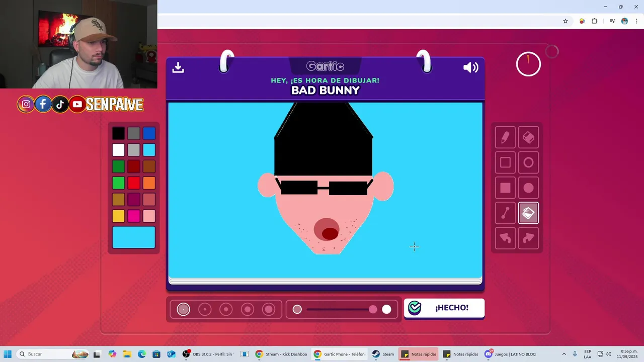The width and height of the screenshot is (644, 362).
Task: Pick the light pink color swatch
Action: [149, 216]
